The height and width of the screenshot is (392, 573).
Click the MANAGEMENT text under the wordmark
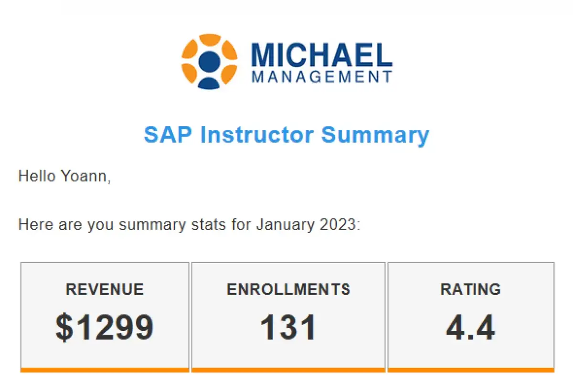pyautogui.click(x=321, y=77)
